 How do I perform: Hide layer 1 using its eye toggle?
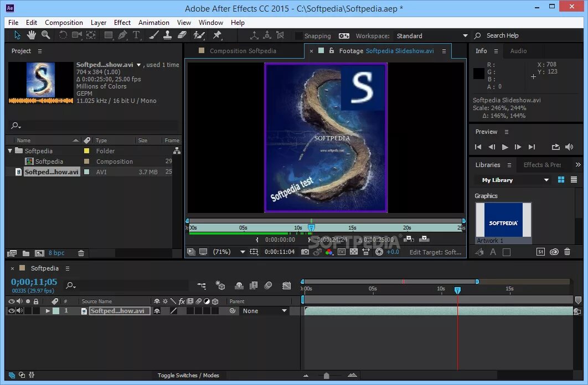(11, 311)
